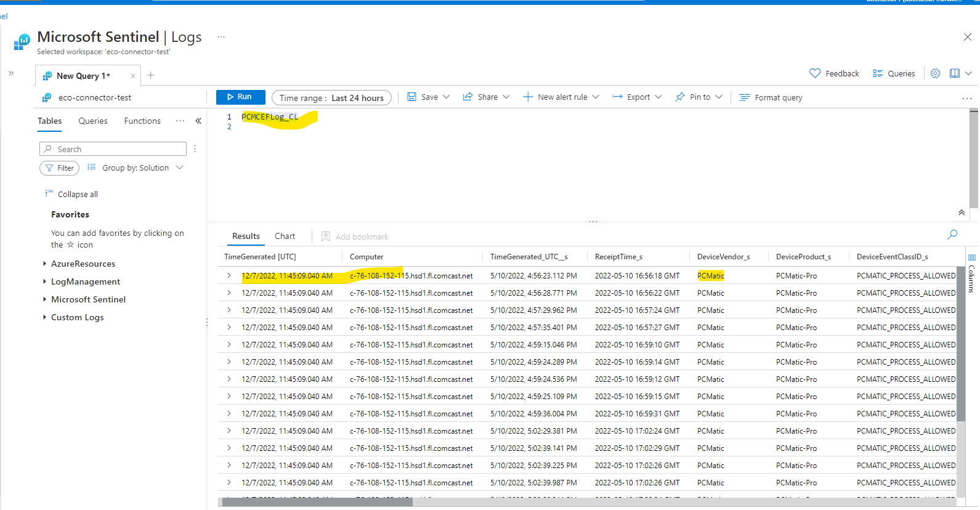The height and width of the screenshot is (510, 980).
Task: Click the Save disk icon
Action: pyautogui.click(x=411, y=97)
